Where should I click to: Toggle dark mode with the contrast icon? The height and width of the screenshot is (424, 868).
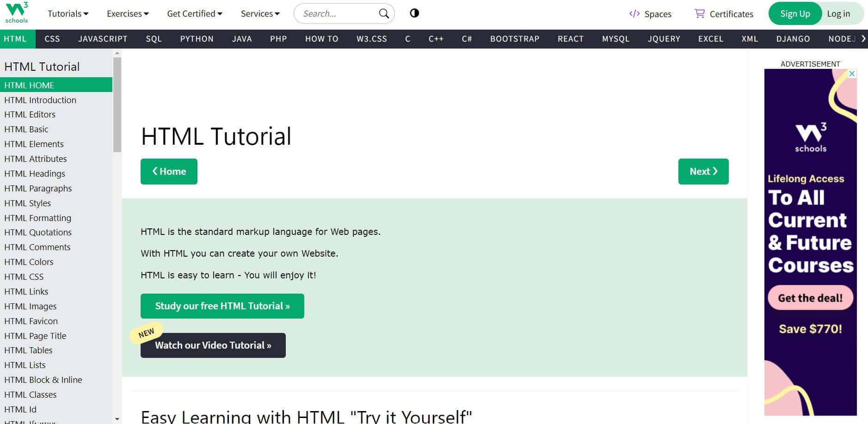coord(414,13)
